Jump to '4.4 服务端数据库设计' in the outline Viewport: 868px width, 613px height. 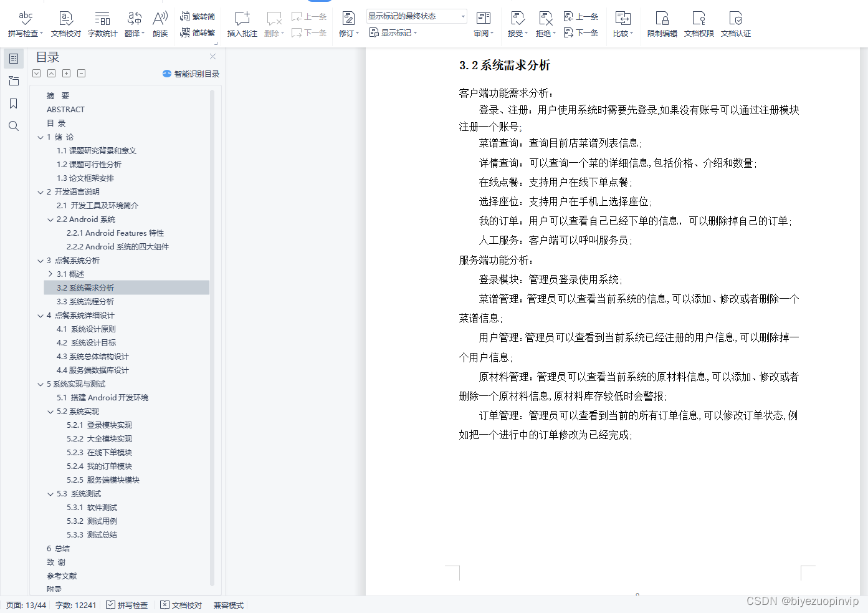click(93, 370)
